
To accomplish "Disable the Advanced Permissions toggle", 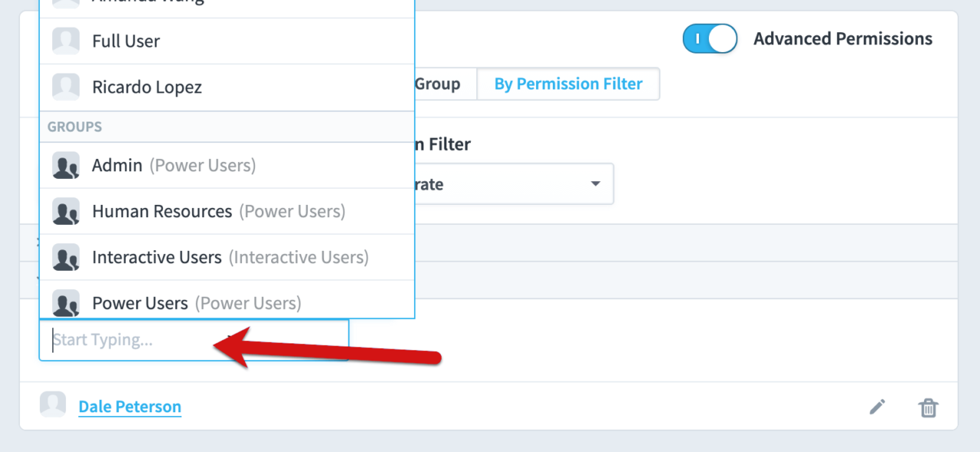I will click(710, 38).
